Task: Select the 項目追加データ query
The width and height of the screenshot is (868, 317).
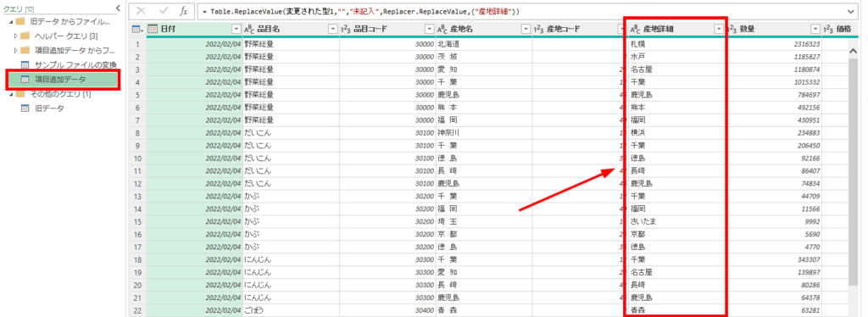Action: pos(64,80)
